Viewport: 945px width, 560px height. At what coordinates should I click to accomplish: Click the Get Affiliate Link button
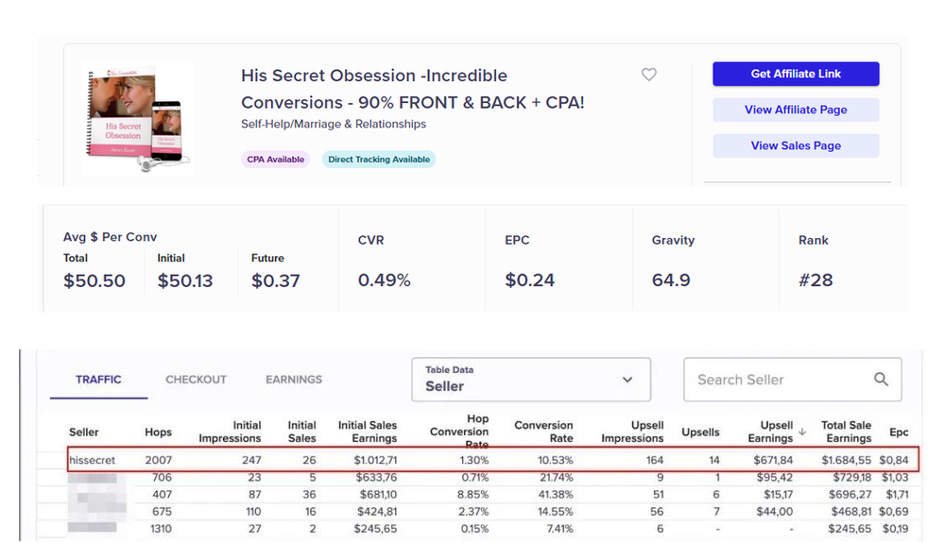[x=796, y=74]
